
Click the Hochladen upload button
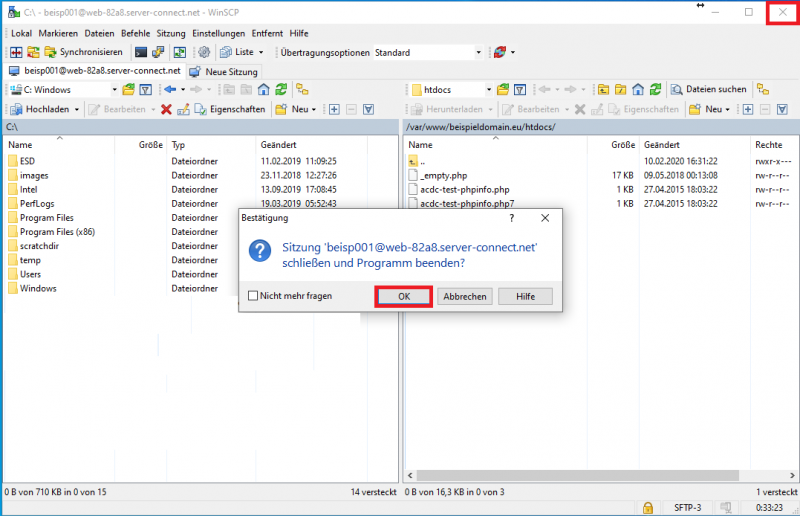pyautogui.click(x=40, y=109)
